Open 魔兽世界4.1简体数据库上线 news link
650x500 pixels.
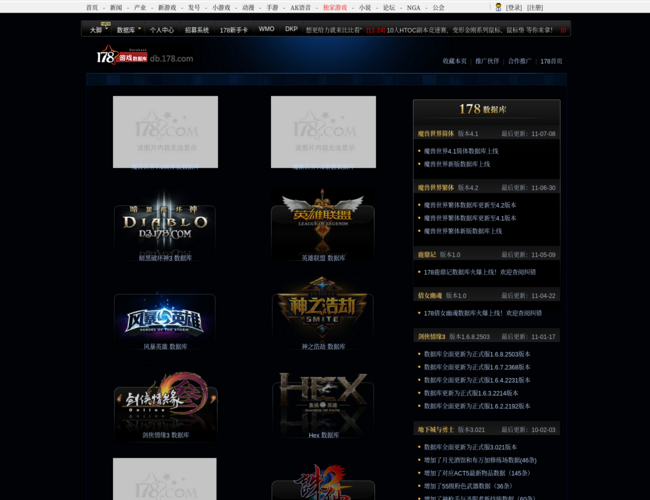(460, 151)
